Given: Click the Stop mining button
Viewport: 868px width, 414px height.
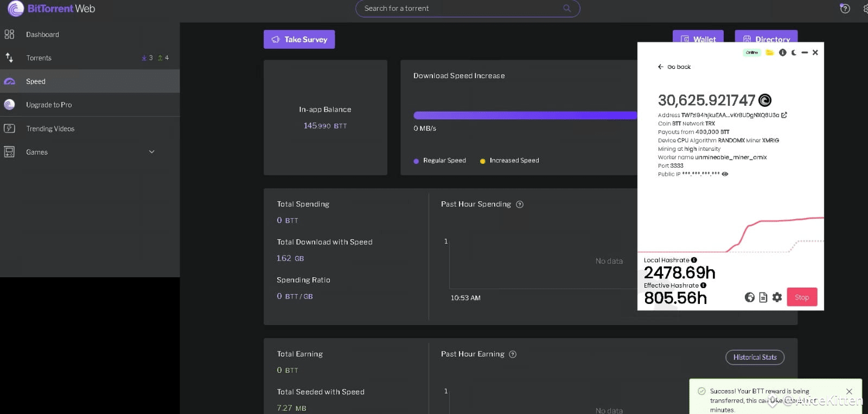Looking at the screenshot, I should 802,297.
